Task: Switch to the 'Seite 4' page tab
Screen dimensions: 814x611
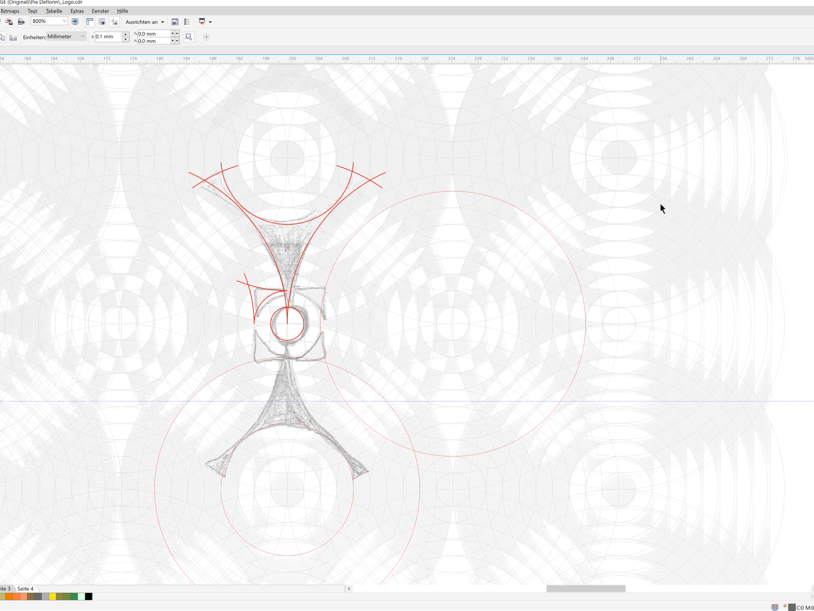Action: tap(25, 589)
